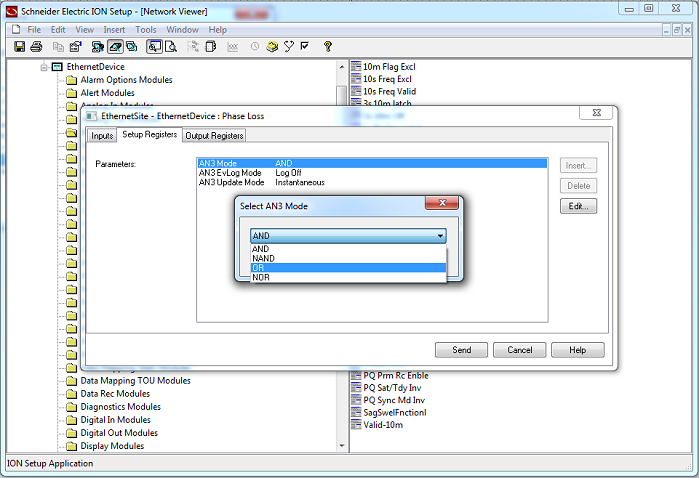Close the Phase Loss dialog

pyautogui.click(x=596, y=113)
